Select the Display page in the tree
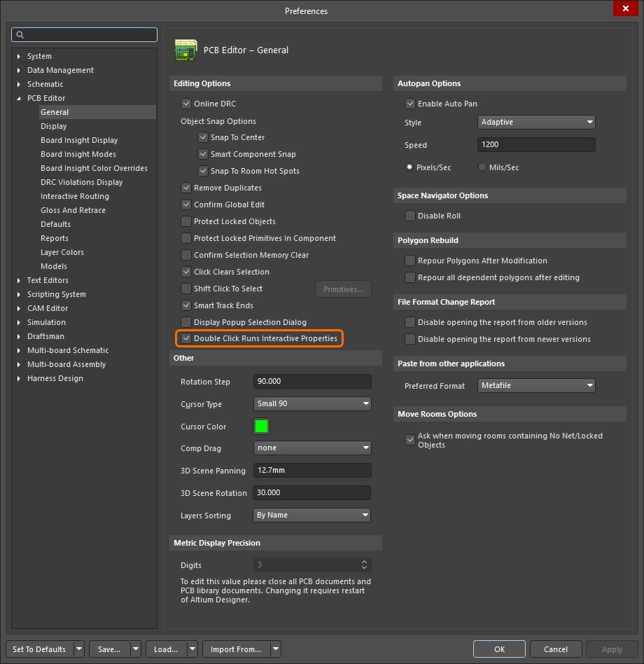 click(x=54, y=126)
